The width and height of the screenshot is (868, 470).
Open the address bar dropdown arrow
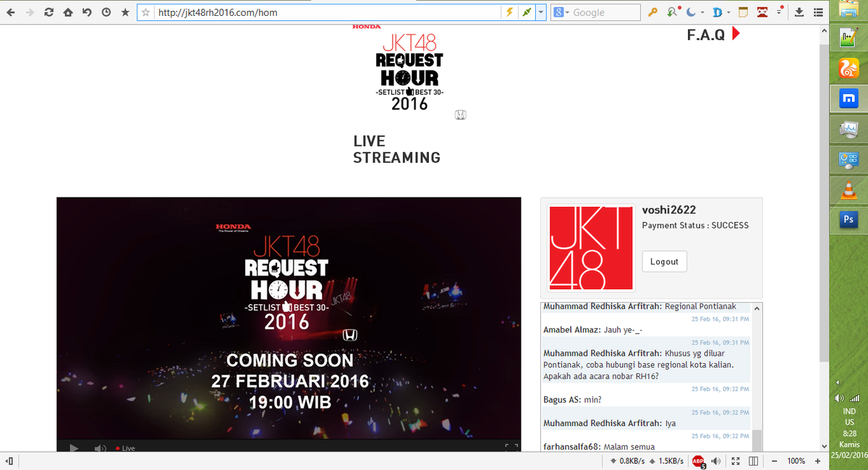point(541,12)
